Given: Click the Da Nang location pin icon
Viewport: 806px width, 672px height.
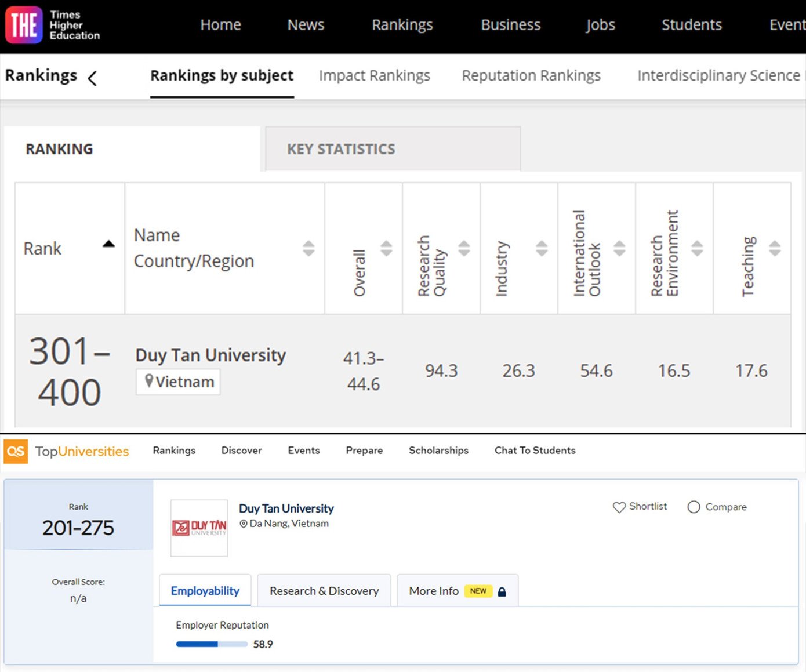Looking at the screenshot, I should pos(244,524).
